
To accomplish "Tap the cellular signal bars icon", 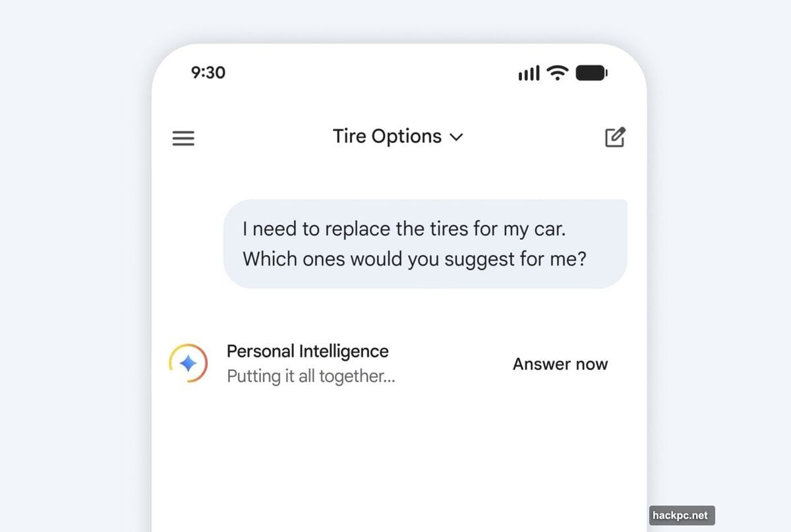I will coord(529,73).
